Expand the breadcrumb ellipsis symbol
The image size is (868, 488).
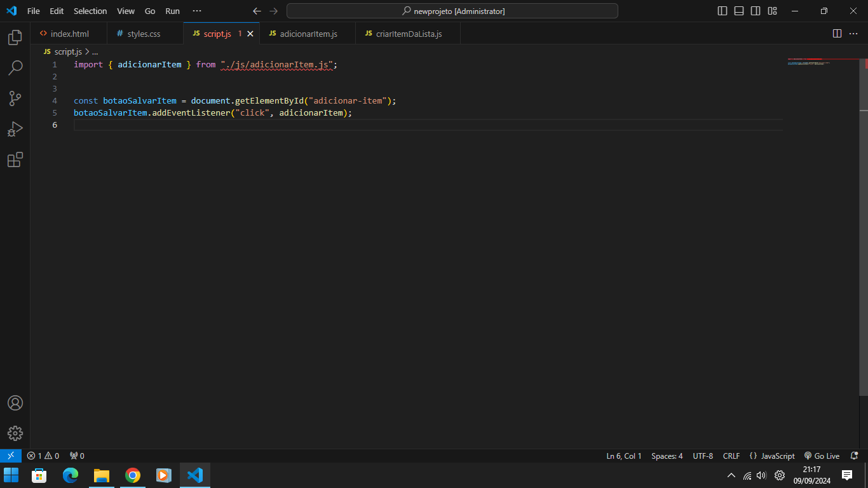click(95, 51)
